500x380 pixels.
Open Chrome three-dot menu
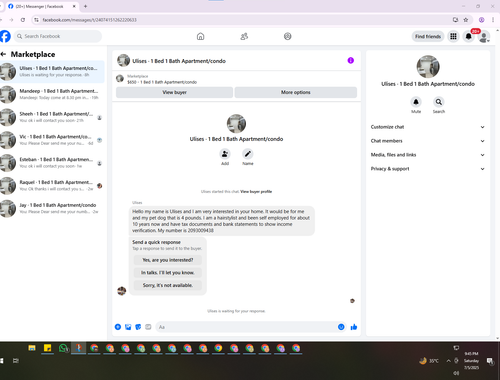(x=493, y=20)
